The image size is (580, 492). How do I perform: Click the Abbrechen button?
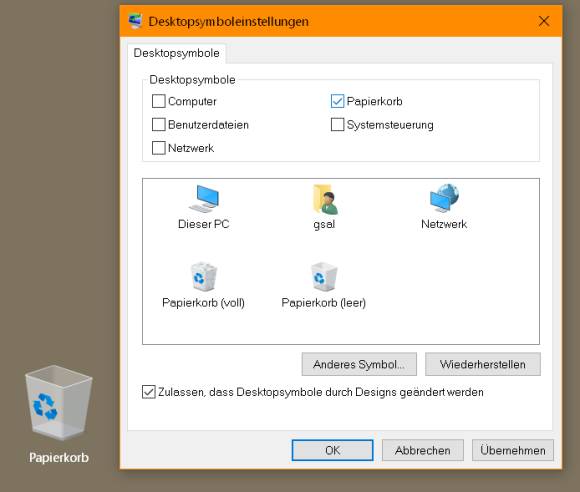[423, 450]
